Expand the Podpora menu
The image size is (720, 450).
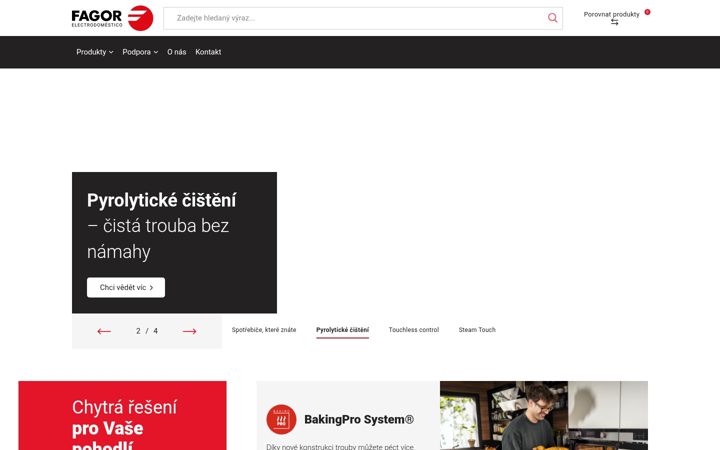click(140, 52)
